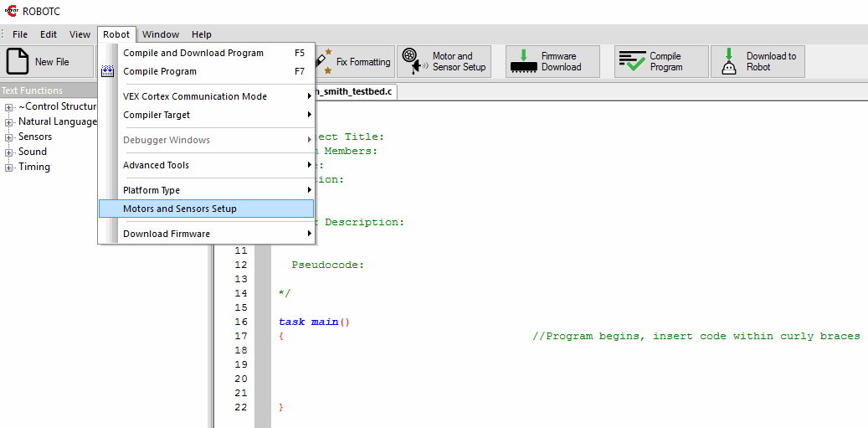The height and width of the screenshot is (428, 868).
Task: Expand the Timing tree node
Action: pos(9,168)
